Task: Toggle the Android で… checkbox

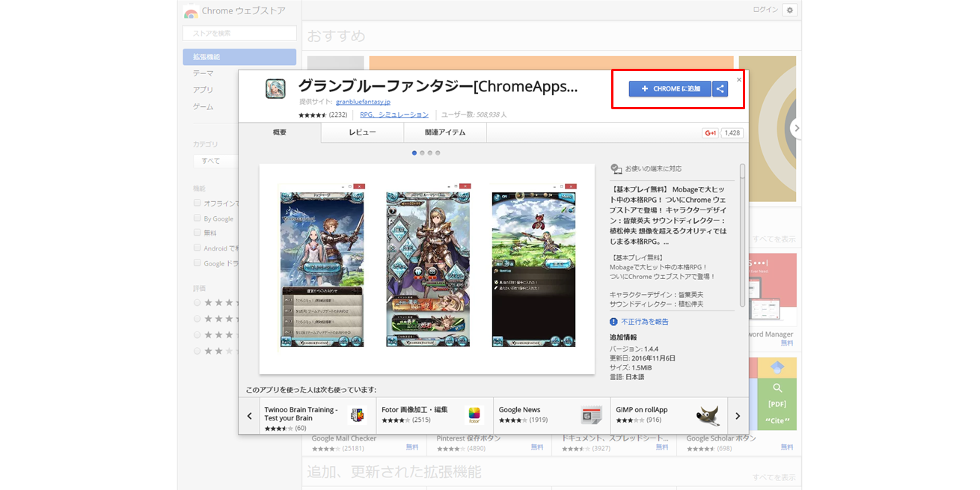Action: [197, 248]
